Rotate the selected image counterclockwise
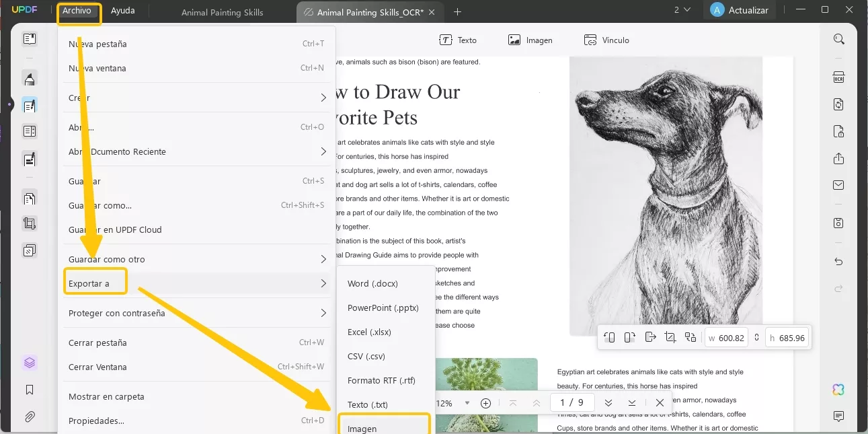 click(x=609, y=337)
